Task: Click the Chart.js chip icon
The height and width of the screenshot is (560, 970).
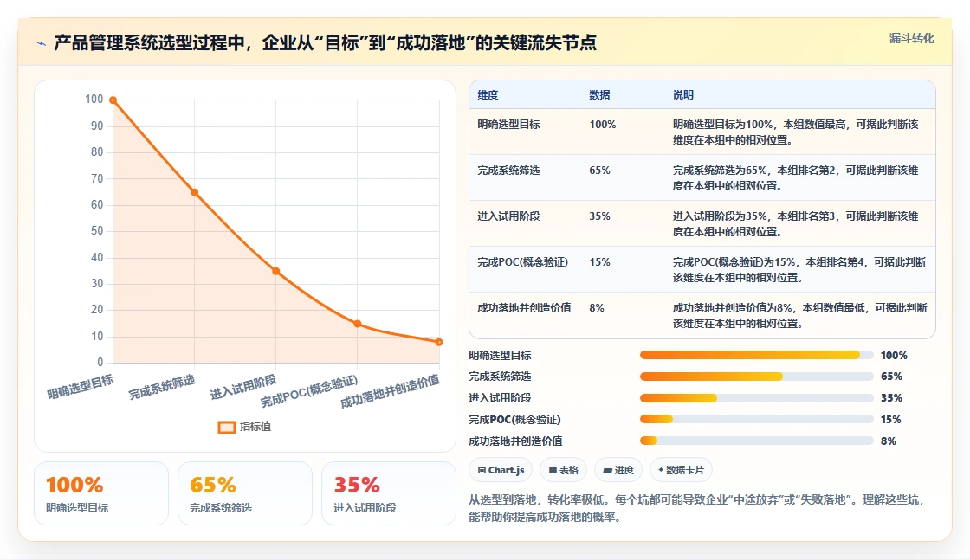Action: point(482,470)
